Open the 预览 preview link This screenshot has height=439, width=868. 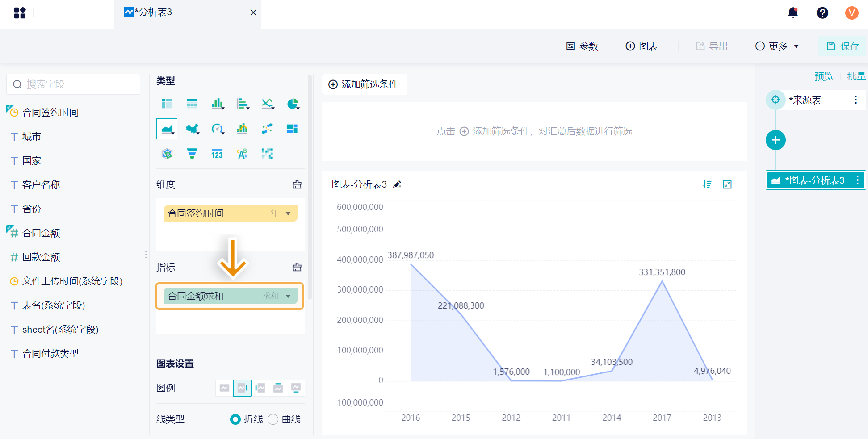tap(824, 76)
